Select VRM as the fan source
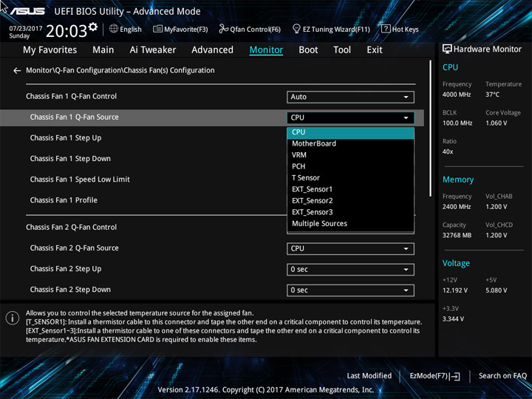532x399 pixels. (350, 155)
